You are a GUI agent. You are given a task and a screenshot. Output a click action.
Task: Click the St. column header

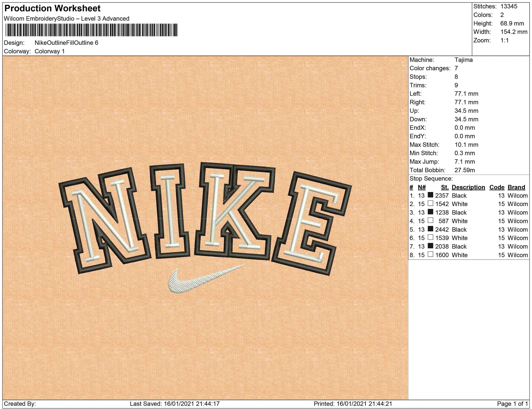pyautogui.click(x=445, y=187)
